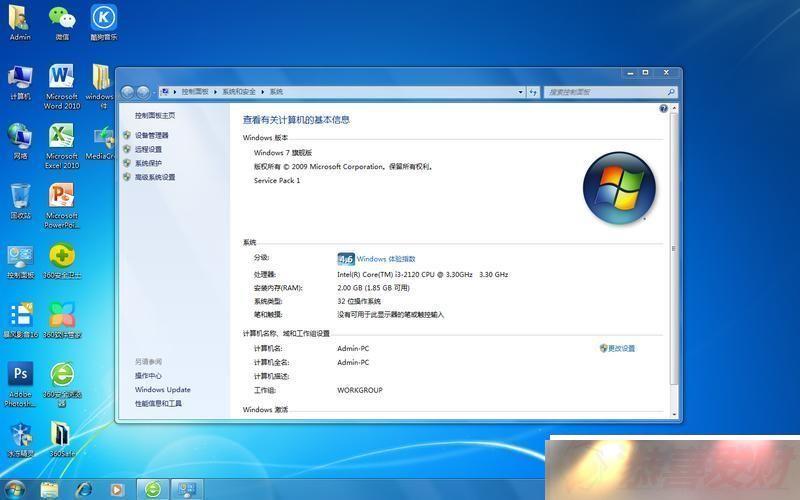Open Windows Media Player taskbar icon
Viewport: 800px width, 500px height.
pyautogui.click(x=117, y=489)
